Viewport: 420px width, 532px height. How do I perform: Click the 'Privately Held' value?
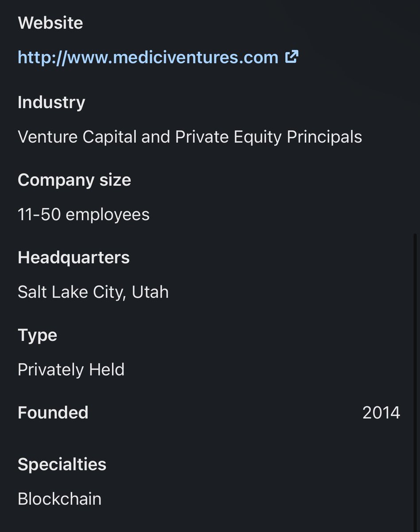71,370
